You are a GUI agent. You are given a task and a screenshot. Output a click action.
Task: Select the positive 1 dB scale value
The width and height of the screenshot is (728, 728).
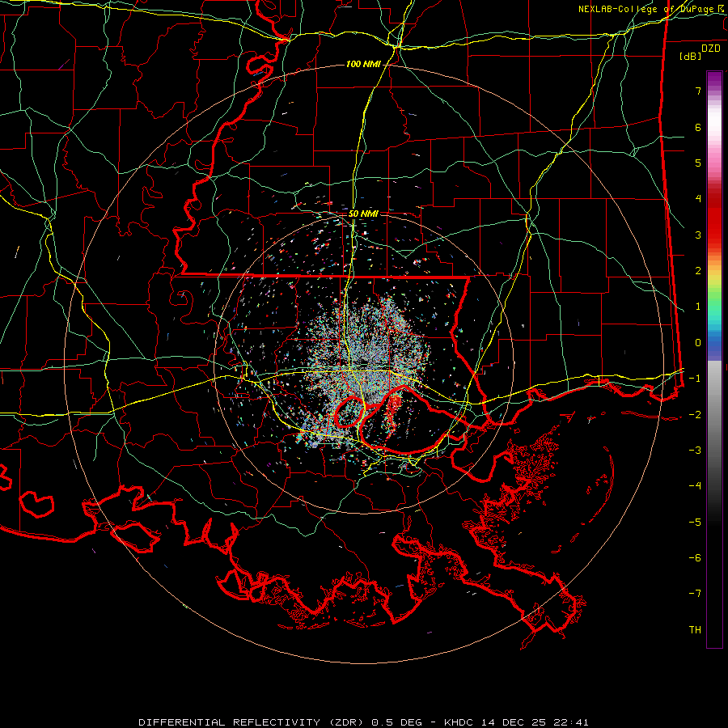(698, 307)
